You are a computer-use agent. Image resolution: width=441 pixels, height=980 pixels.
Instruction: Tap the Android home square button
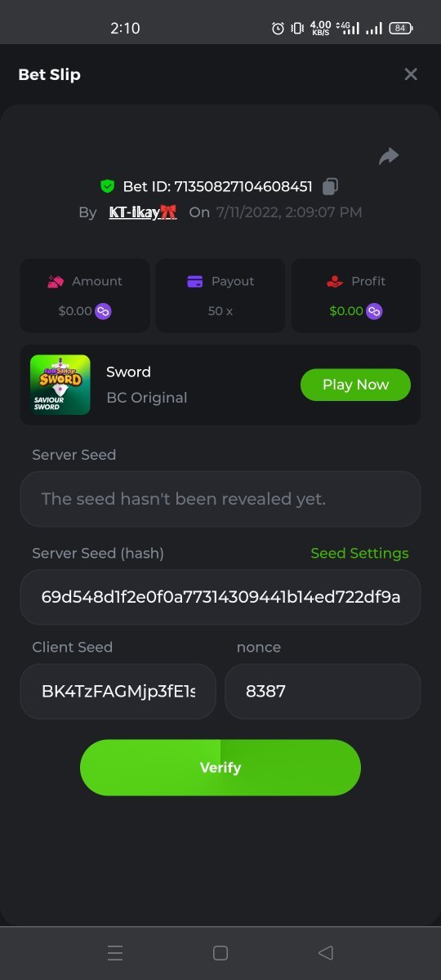(220, 953)
